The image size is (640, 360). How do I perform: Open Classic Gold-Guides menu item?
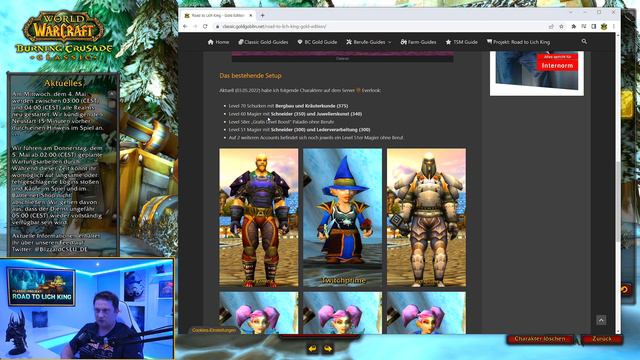[x=263, y=42]
